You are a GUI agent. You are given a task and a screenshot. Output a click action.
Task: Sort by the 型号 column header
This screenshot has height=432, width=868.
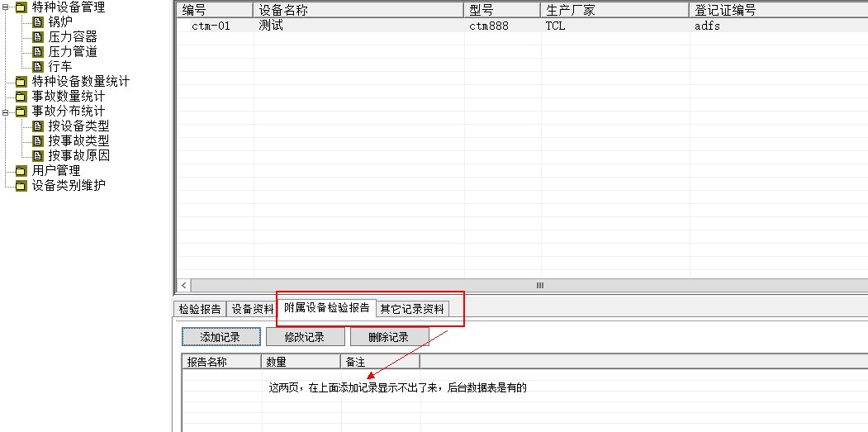pos(502,10)
